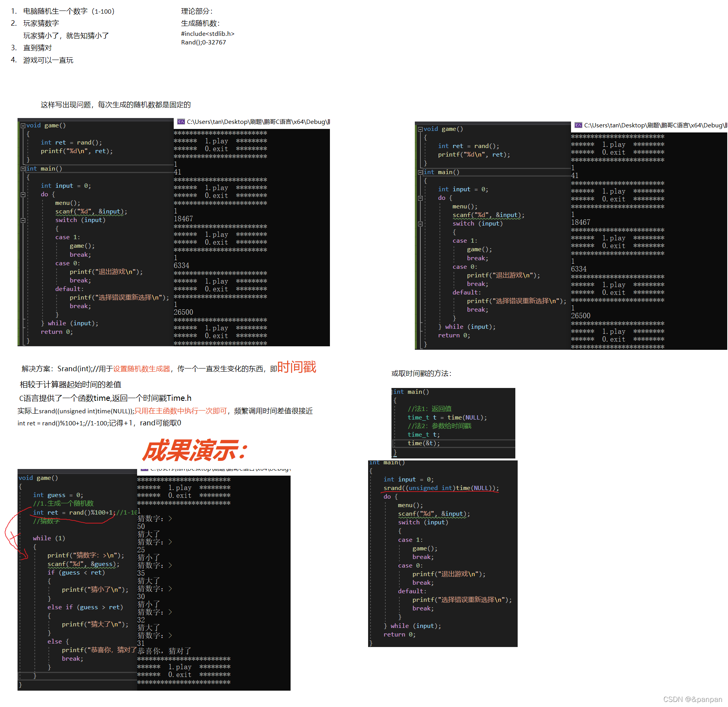Collapse the do block in left code screenshot
The image size is (728, 707).
click(x=23, y=194)
